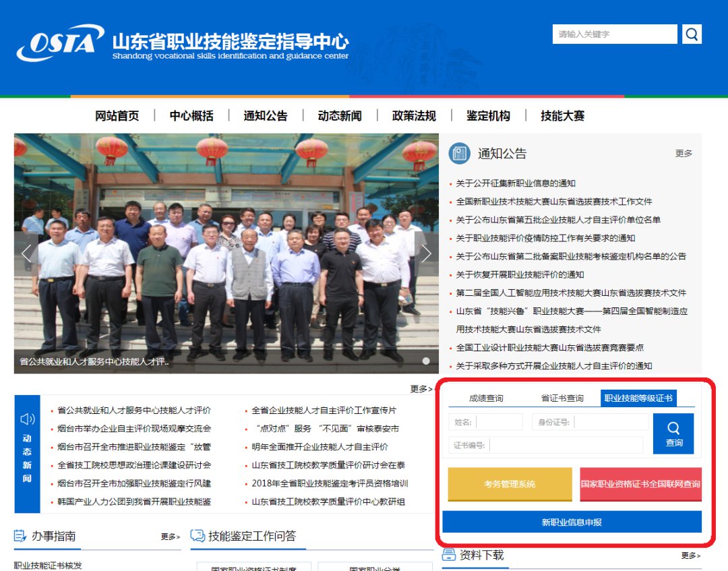Open notice 关于职业技能评价疫情防控工作有关要求的通知
728x571 pixels.
[x=545, y=238]
